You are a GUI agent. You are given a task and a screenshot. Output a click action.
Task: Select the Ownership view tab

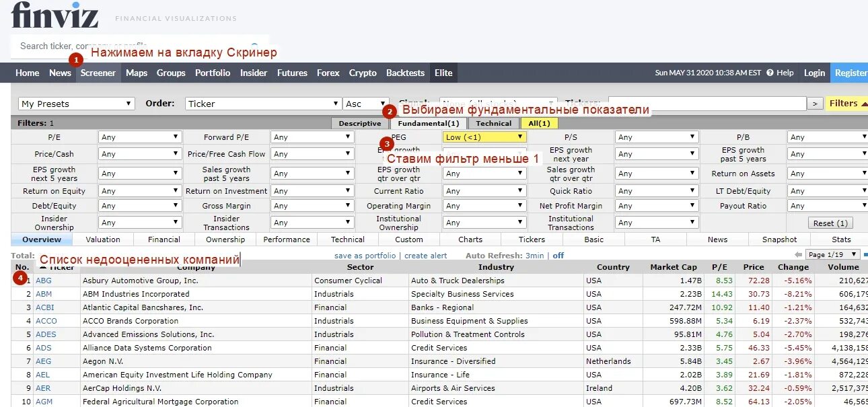(225, 239)
